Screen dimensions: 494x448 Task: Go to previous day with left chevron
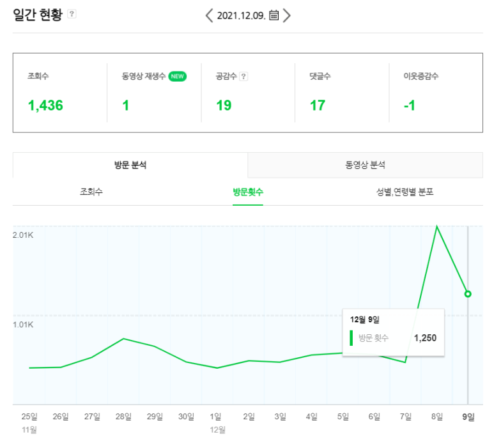pyautogui.click(x=209, y=15)
